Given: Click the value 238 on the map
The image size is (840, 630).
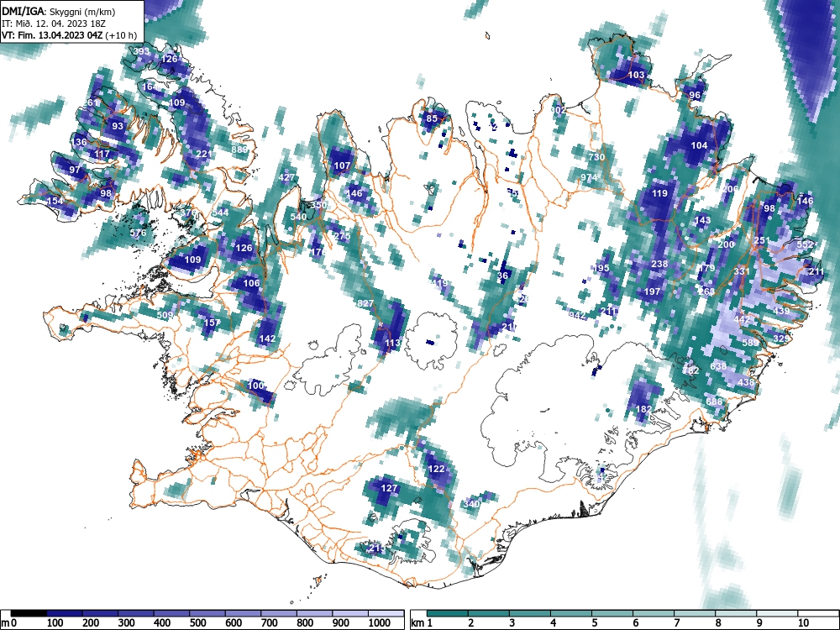Looking at the screenshot, I should coord(659,264).
